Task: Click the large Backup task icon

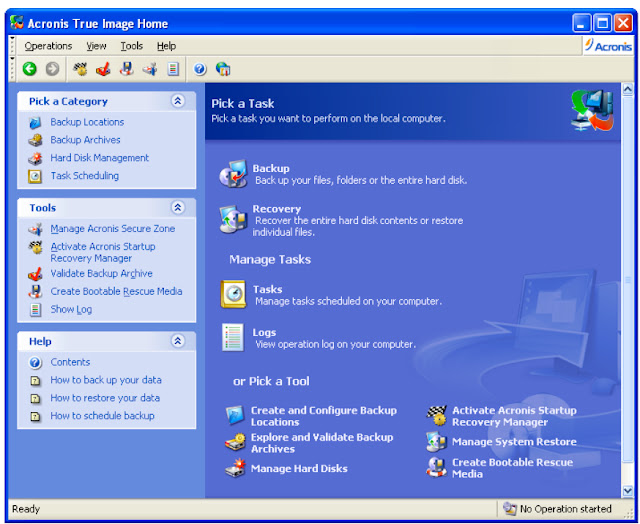Action: pyautogui.click(x=233, y=174)
